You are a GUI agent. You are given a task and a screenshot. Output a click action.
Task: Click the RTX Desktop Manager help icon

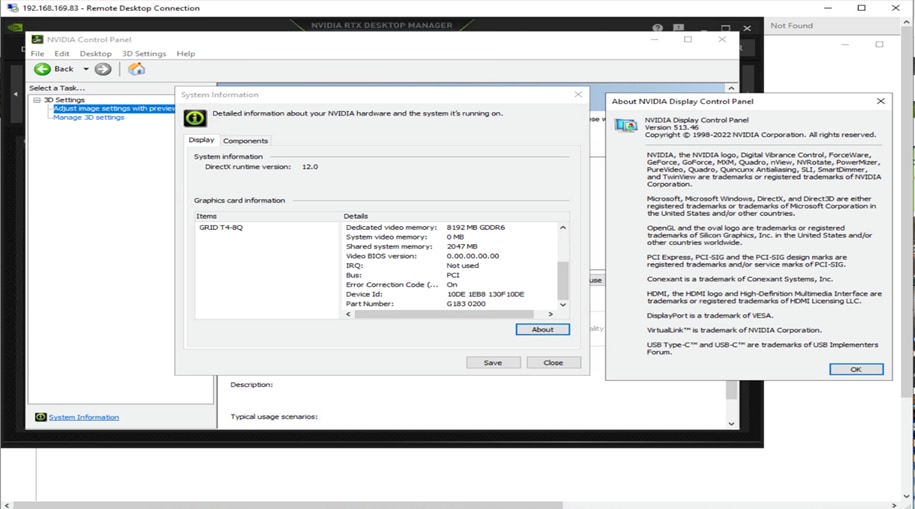coord(658,27)
